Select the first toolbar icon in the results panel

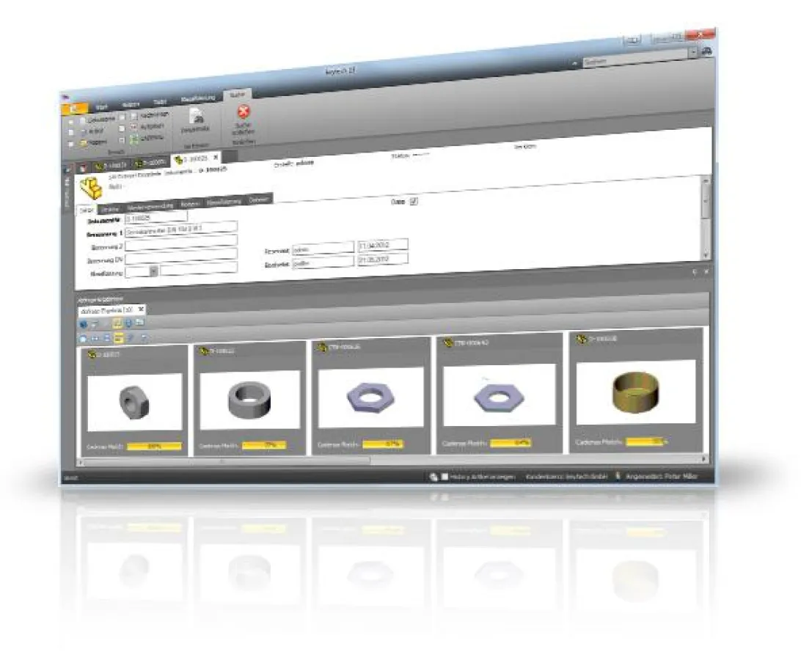[81, 323]
